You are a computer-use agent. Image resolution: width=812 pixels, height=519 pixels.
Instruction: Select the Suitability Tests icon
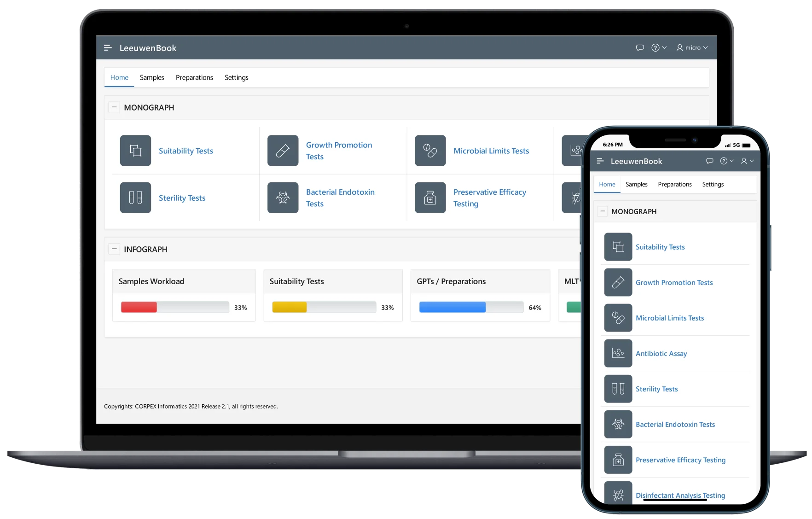pyautogui.click(x=135, y=151)
